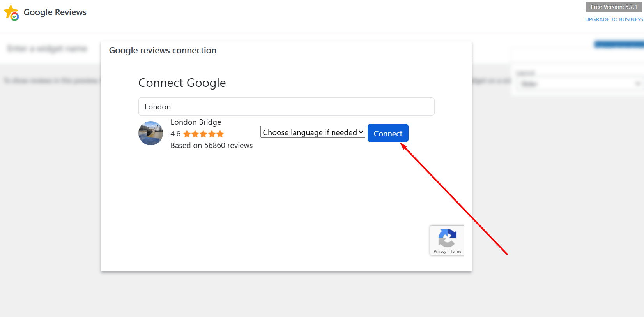Open the reCAPTCHA Privacy link
Viewport: 644px width, 317px height.
point(440,252)
